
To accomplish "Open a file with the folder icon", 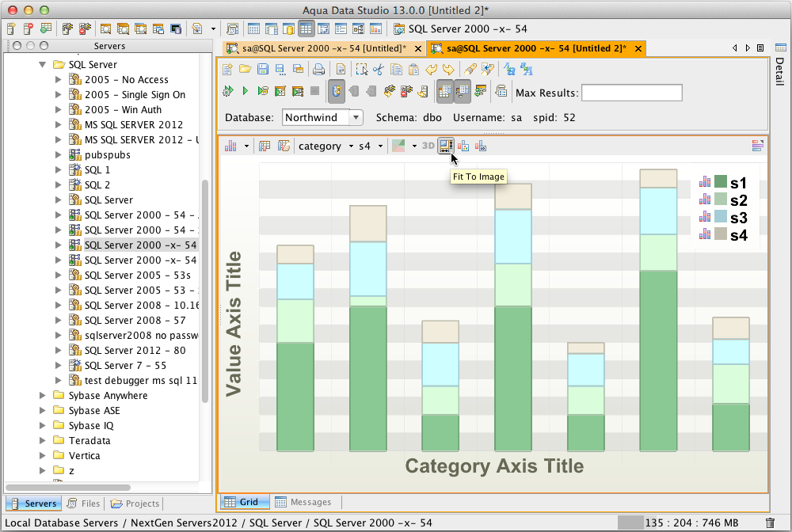I will tap(245, 69).
